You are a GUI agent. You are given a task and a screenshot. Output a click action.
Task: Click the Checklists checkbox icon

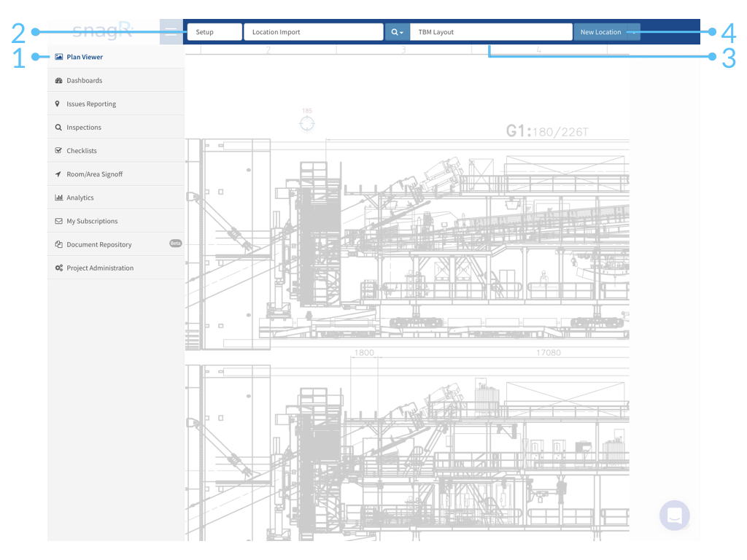[x=58, y=150]
